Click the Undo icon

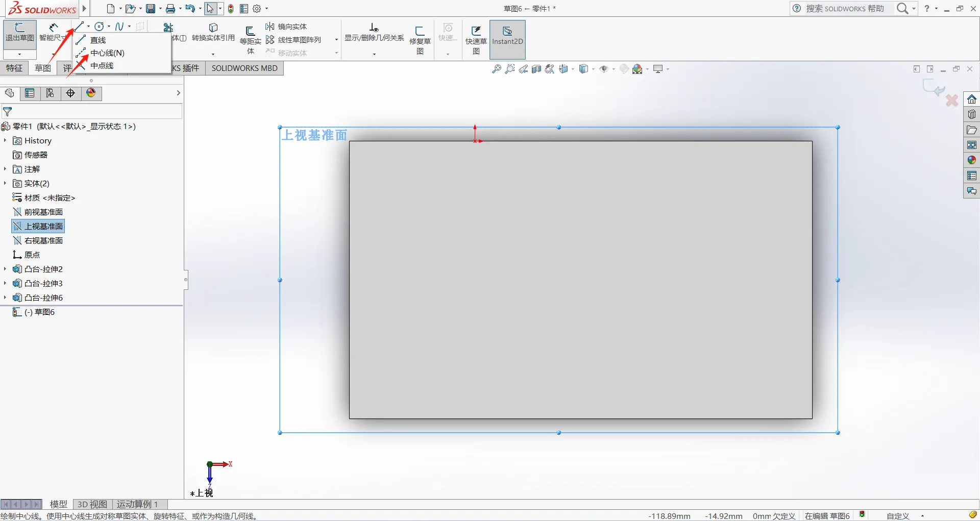[190, 9]
